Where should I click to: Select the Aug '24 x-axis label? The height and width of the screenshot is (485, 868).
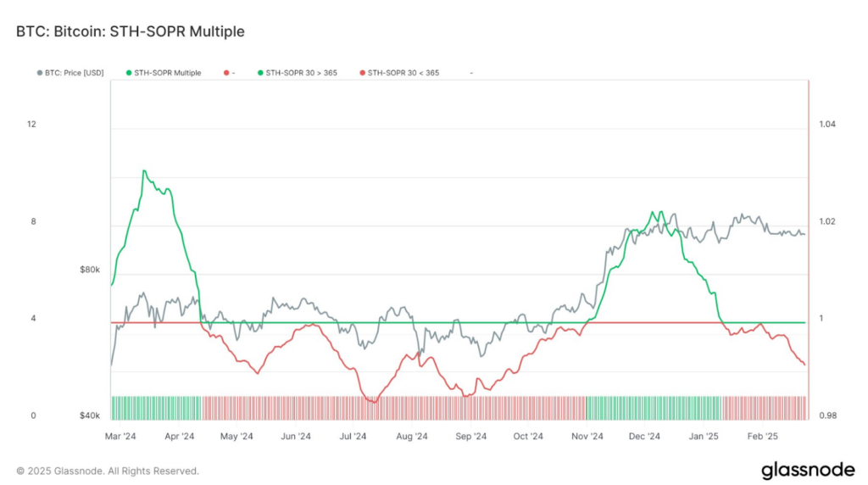[411, 437]
